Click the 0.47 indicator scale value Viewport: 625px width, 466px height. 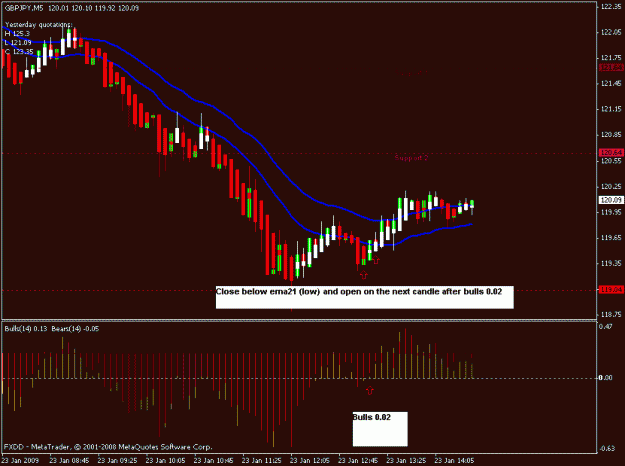pos(606,326)
